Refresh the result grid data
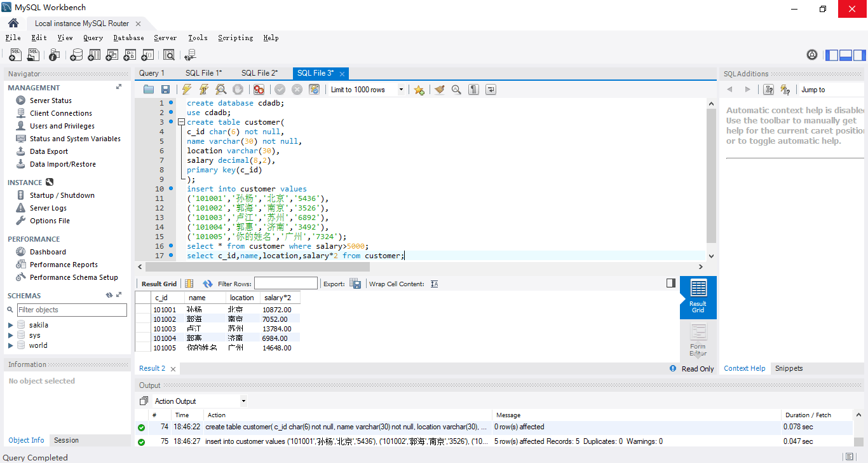 (x=208, y=284)
